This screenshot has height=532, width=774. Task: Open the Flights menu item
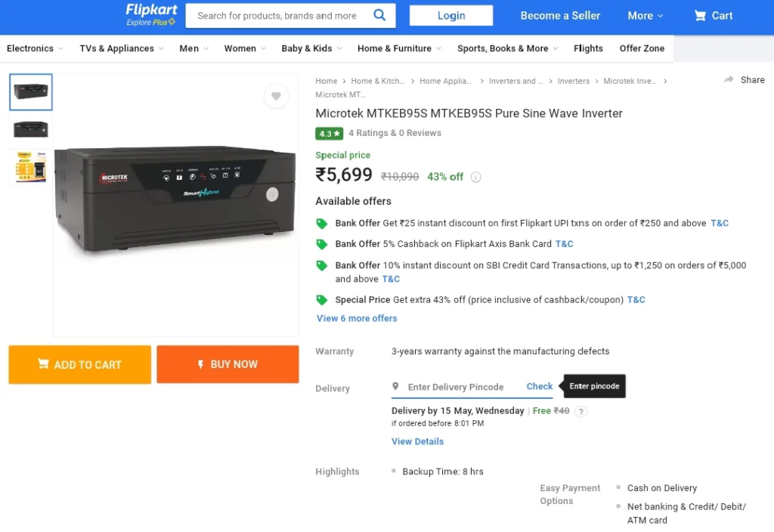point(588,48)
